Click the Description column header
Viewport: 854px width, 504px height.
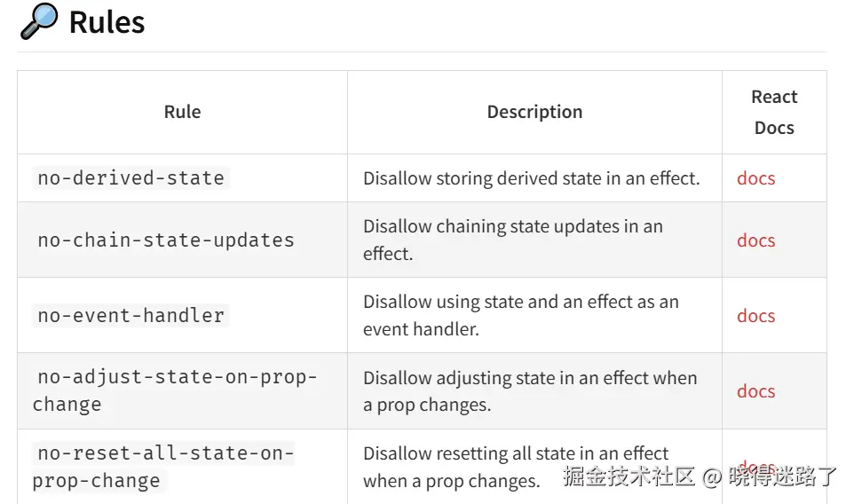point(534,112)
